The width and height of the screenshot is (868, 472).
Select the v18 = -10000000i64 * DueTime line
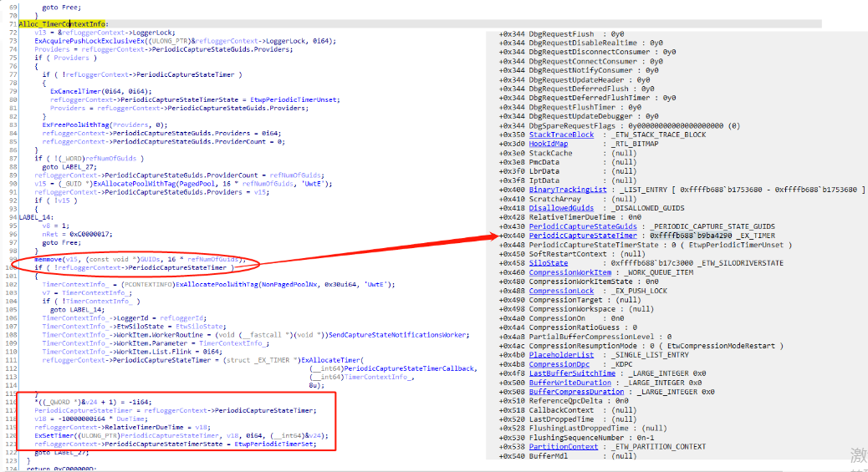pyautogui.click(x=91, y=419)
